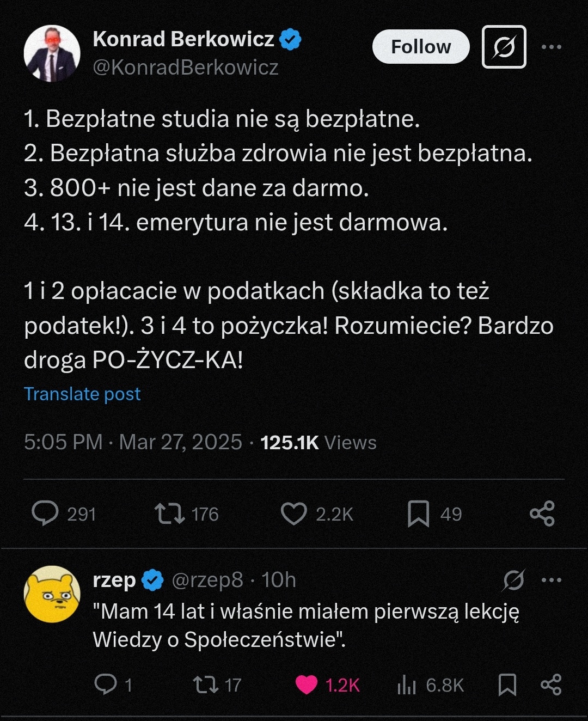Bookmark rzep's reply
This screenshot has width=588, height=721.
[x=507, y=685]
